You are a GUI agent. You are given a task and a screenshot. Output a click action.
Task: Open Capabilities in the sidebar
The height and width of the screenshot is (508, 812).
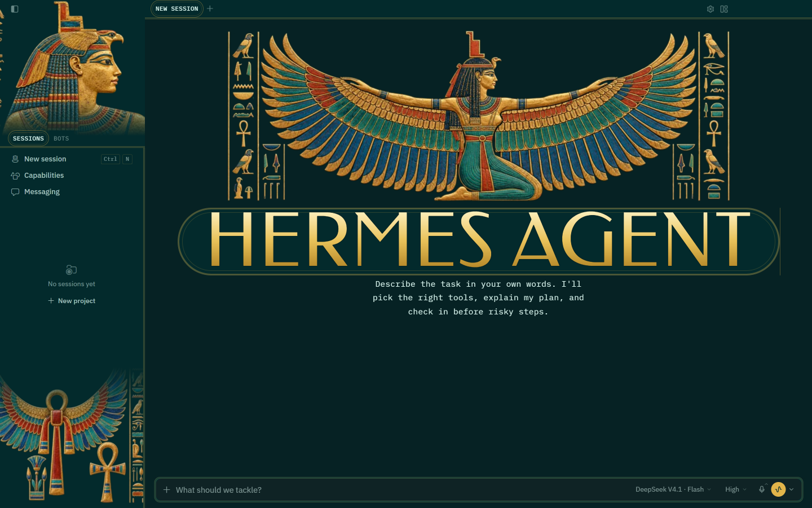point(72,176)
